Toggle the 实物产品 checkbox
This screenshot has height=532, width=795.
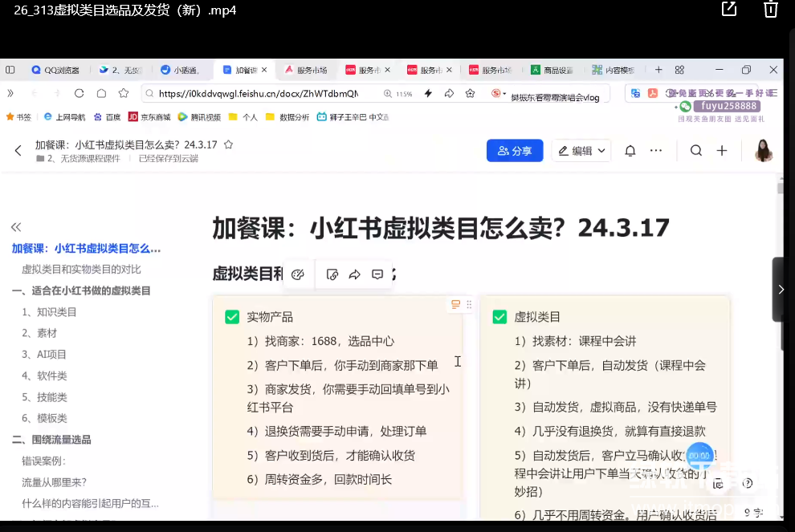232,317
